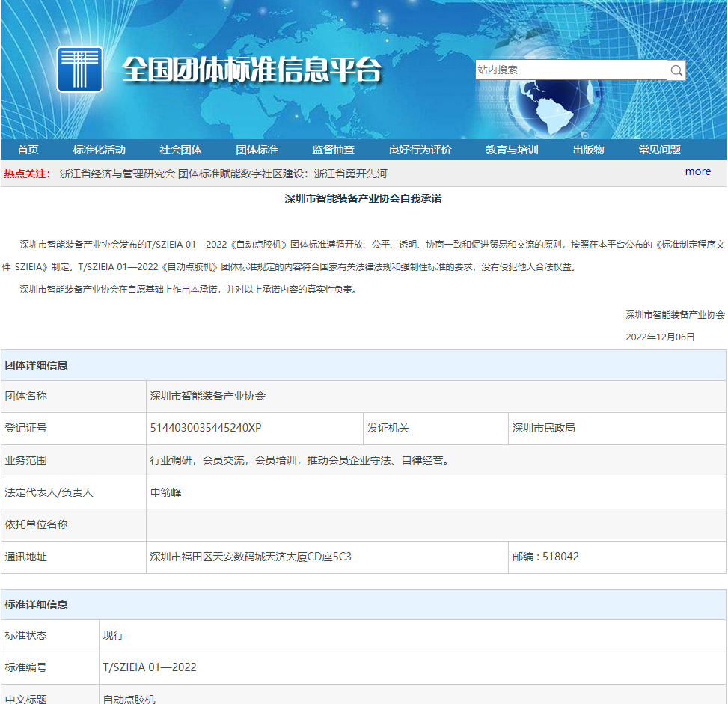Screen dimensions: 728x704
Task: Click the status value 现行
Action: (x=113, y=635)
